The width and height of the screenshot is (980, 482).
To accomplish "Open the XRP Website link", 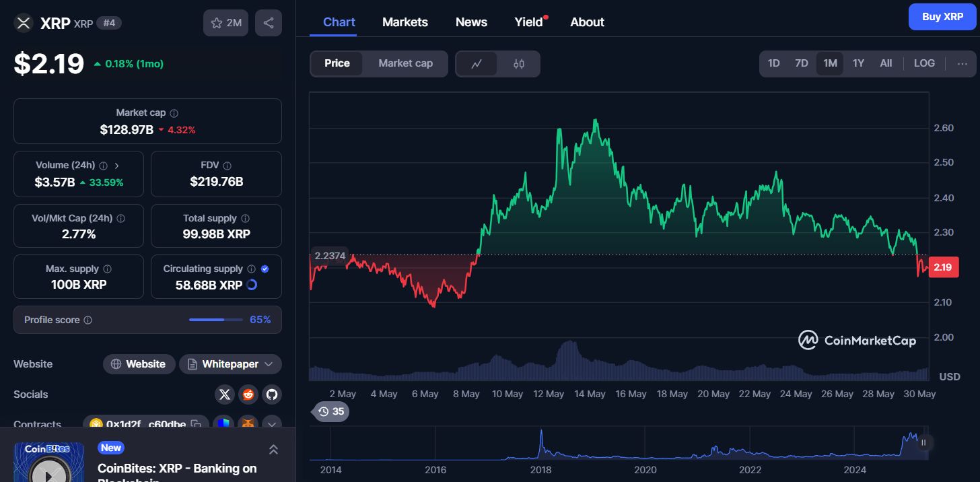I will click(139, 364).
